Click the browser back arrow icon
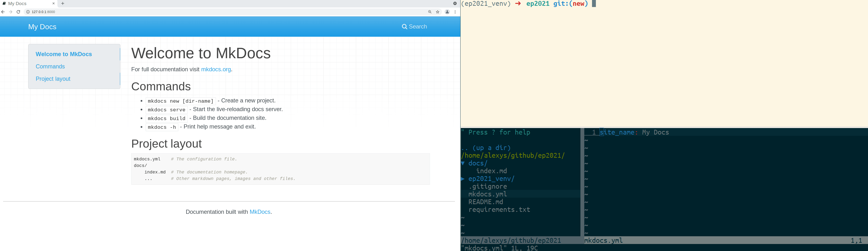Screen dimensions: 868x251 click(3, 12)
